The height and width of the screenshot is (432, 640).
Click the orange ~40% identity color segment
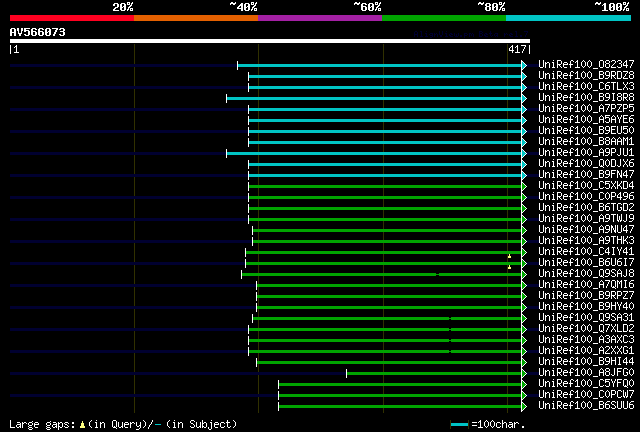(x=196, y=18)
